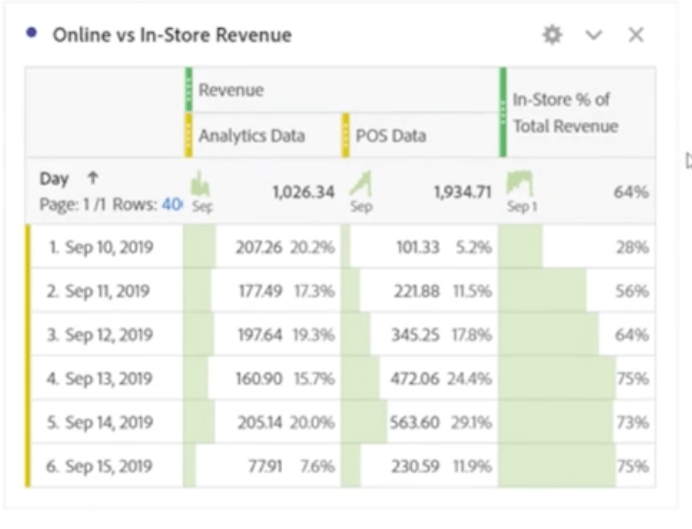Click the 230.59 POS Data cell
Viewport: 692px width, 529px height.
pyautogui.click(x=415, y=466)
